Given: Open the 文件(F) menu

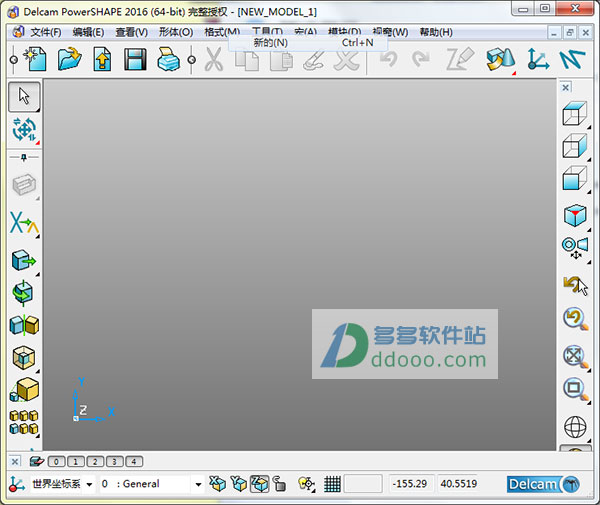Looking at the screenshot, I should tap(46, 32).
